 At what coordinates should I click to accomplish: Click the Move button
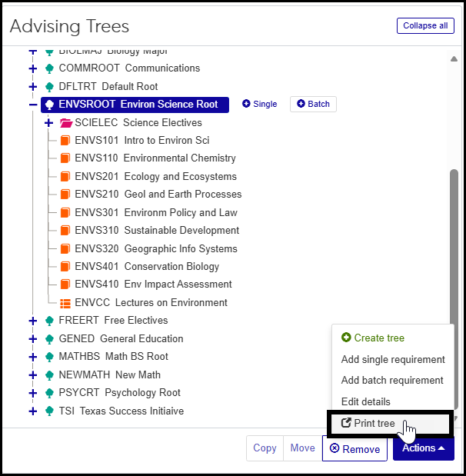click(x=303, y=448)
